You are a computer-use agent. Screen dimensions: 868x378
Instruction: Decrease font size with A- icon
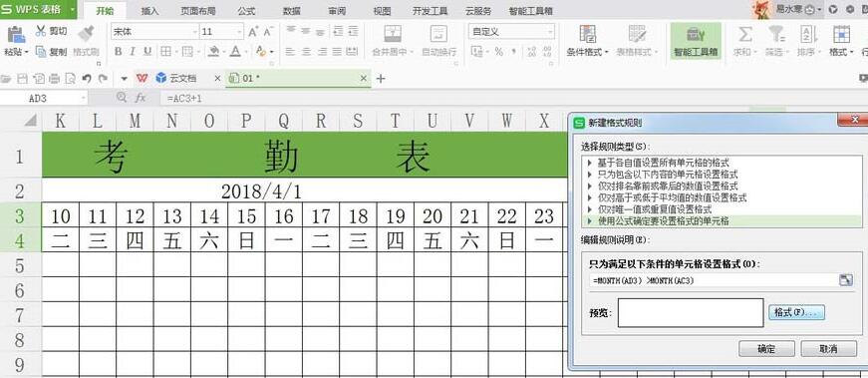pyautogui.click(x=268, y=32)
